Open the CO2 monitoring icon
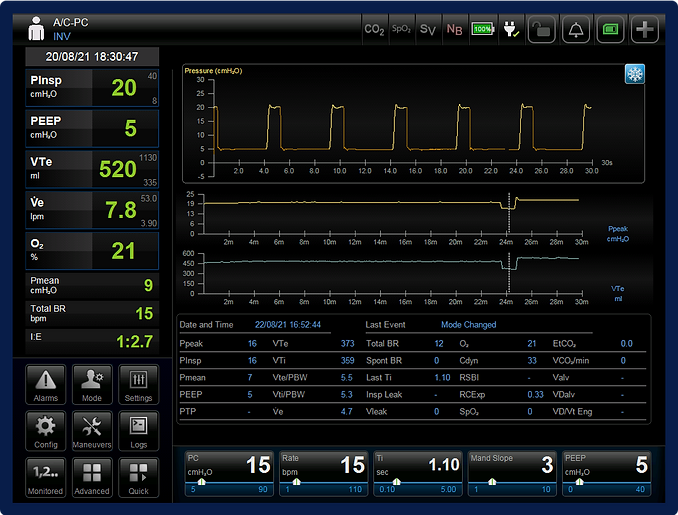 [374, 29]
